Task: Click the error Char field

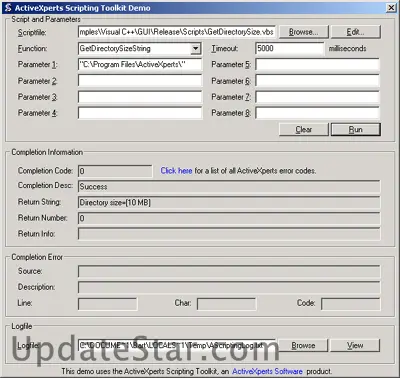Action: click(x=226, y=304)
